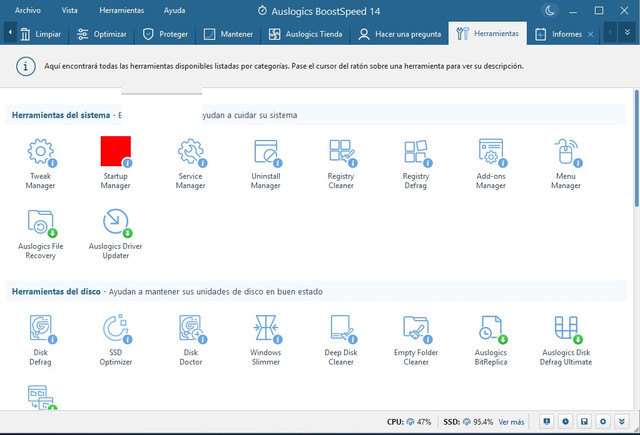
Task: Open the Startup Manager tool
Action: 116,164
